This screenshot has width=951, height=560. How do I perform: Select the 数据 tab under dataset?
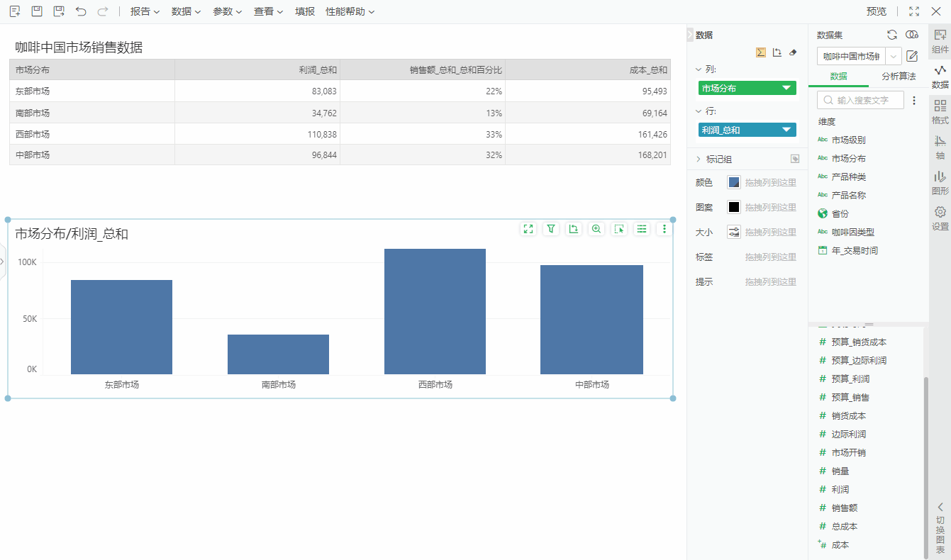838,77
